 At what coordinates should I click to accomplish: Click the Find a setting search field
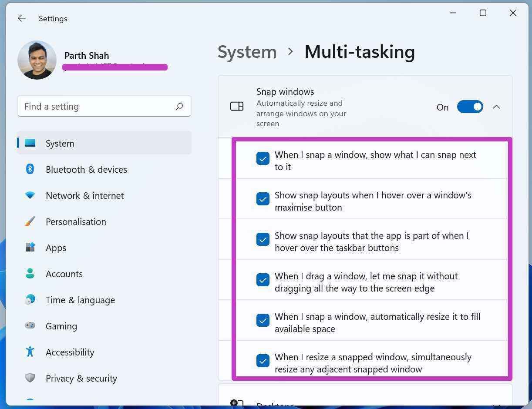[104, 106]
